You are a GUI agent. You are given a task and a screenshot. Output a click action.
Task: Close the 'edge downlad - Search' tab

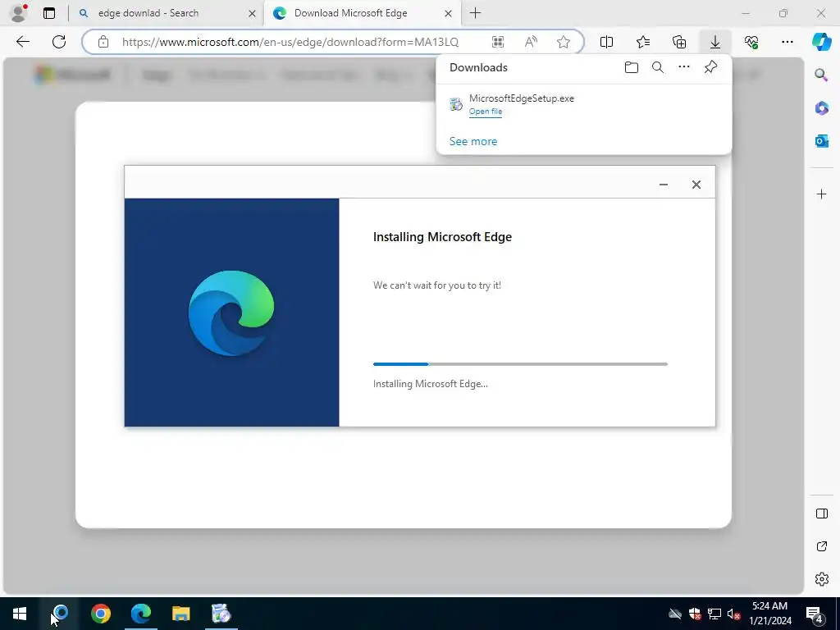tap(252, 14)
